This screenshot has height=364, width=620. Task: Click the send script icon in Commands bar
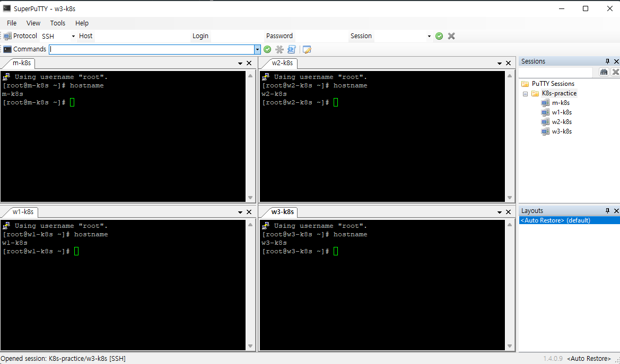point(291,49)
